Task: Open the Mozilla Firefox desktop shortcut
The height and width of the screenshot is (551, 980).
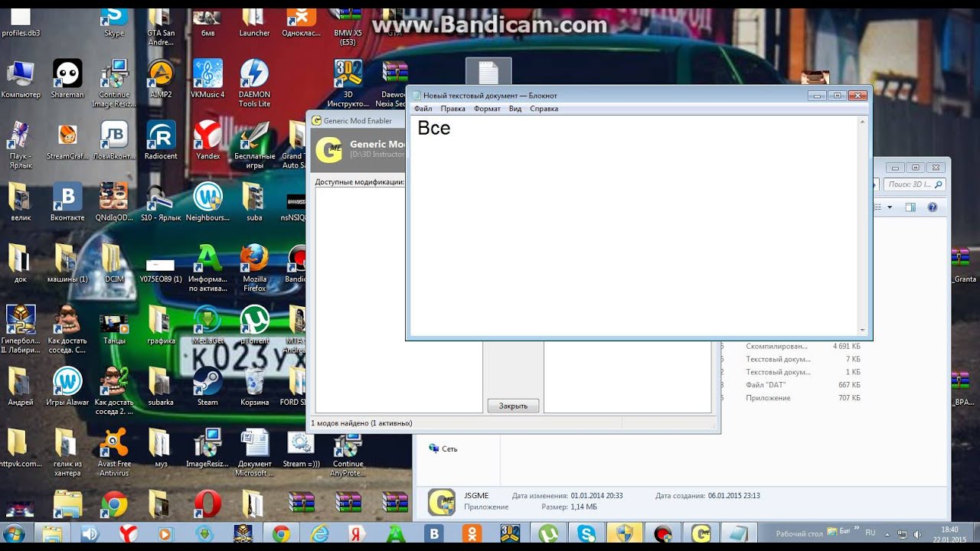Action: point(254,268)
